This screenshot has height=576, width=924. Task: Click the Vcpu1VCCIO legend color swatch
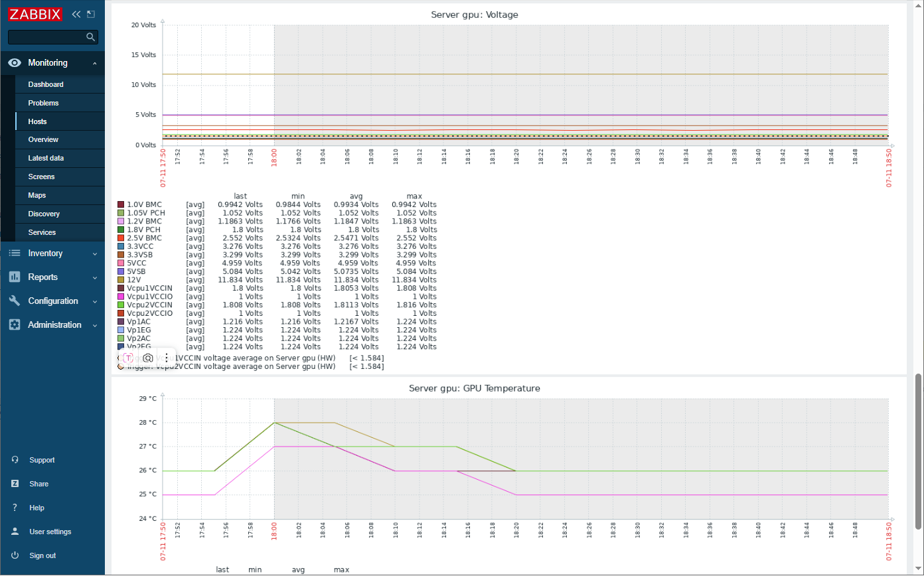pos(121,297)
